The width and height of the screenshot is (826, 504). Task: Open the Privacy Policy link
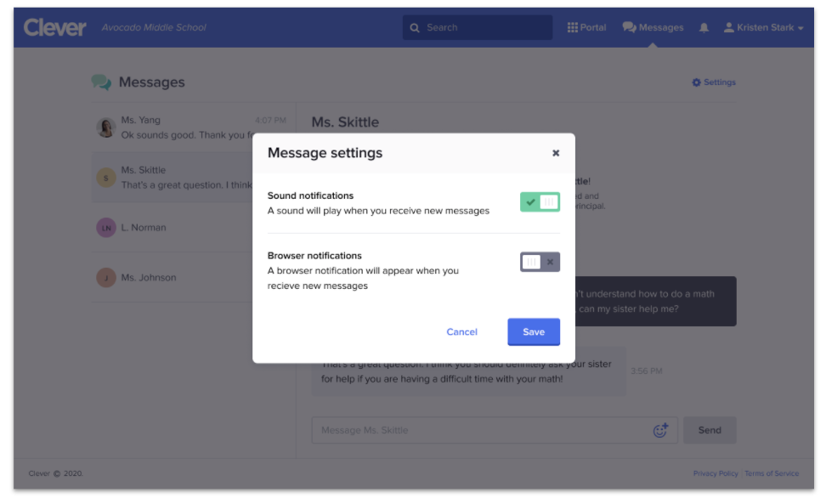tap(716, 473)
